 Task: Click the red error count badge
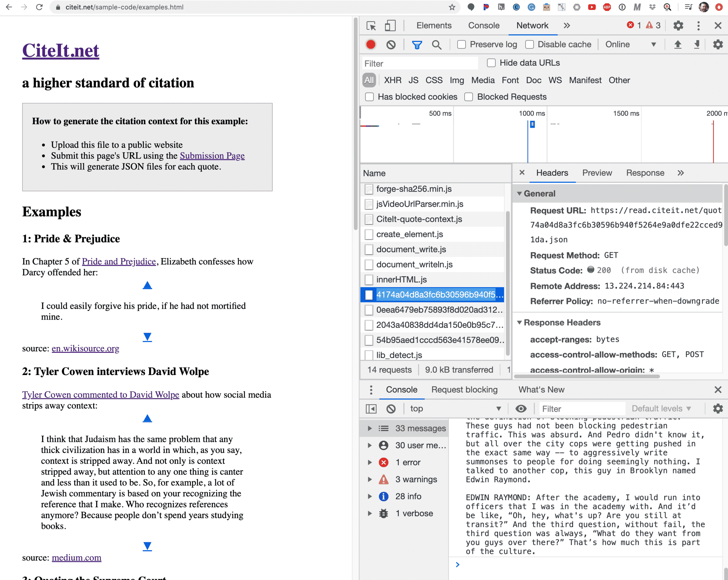(634, 25)
